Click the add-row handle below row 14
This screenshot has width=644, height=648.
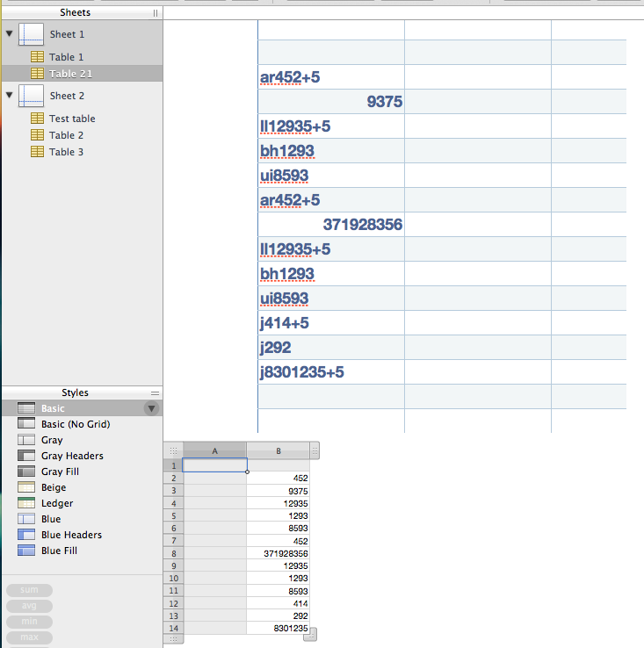click(173, 639)
